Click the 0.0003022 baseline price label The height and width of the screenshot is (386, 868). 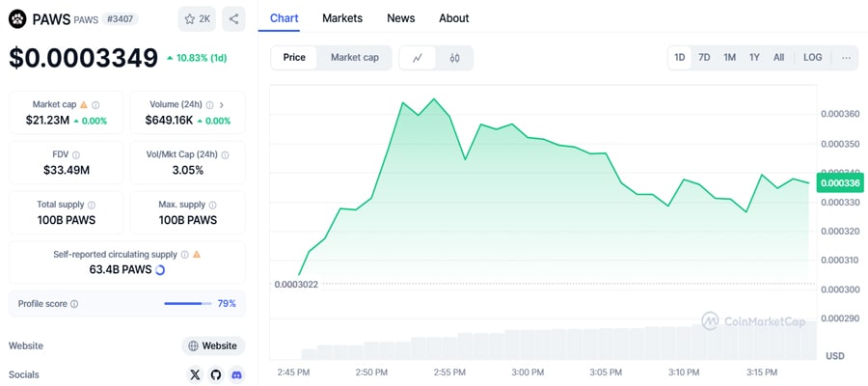296,285
